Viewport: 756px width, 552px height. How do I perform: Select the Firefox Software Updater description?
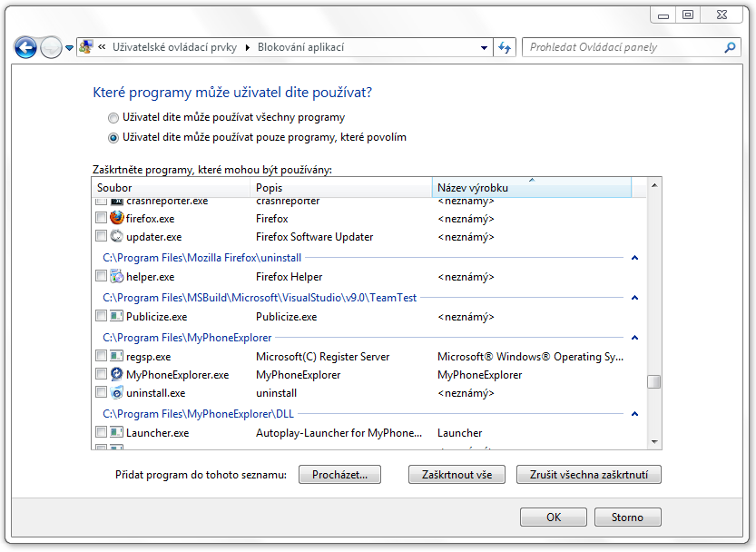[x=314, y=237]
